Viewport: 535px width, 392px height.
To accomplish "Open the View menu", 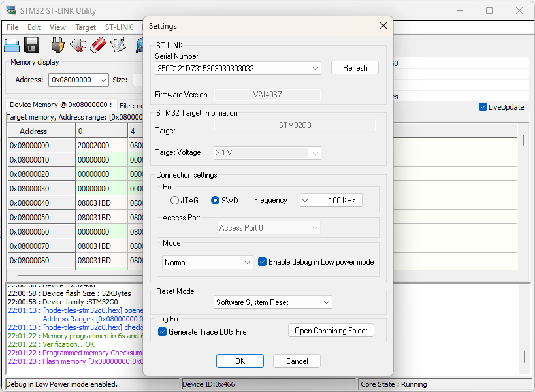I will coord(57,27).
